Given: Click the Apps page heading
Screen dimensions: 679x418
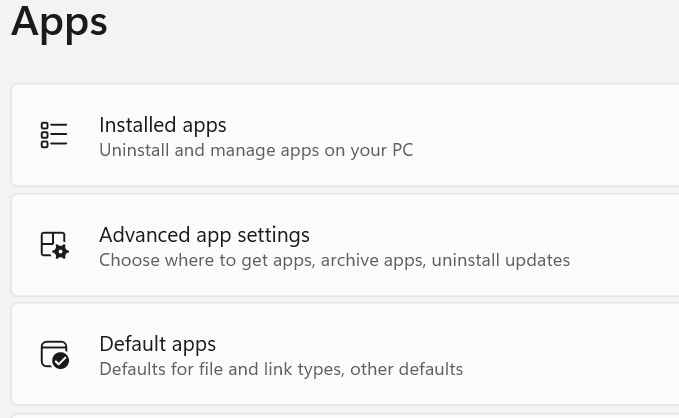Looking at the screenshot, I should coord(59,21).
